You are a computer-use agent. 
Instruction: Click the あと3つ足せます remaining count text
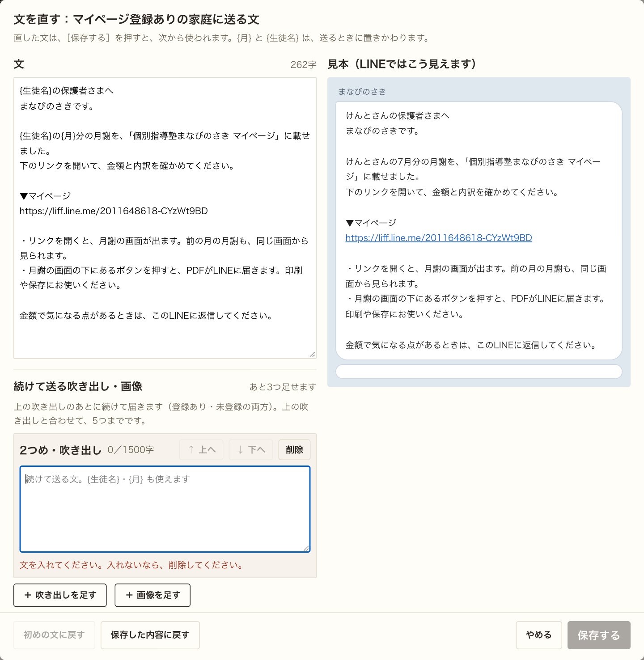coord(283,387)
